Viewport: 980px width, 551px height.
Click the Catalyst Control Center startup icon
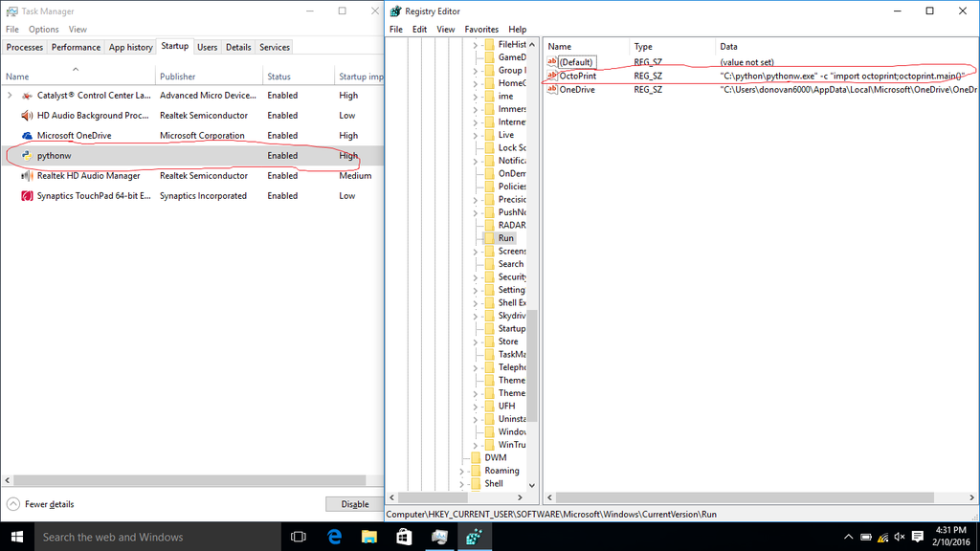[x=27, y=96]
